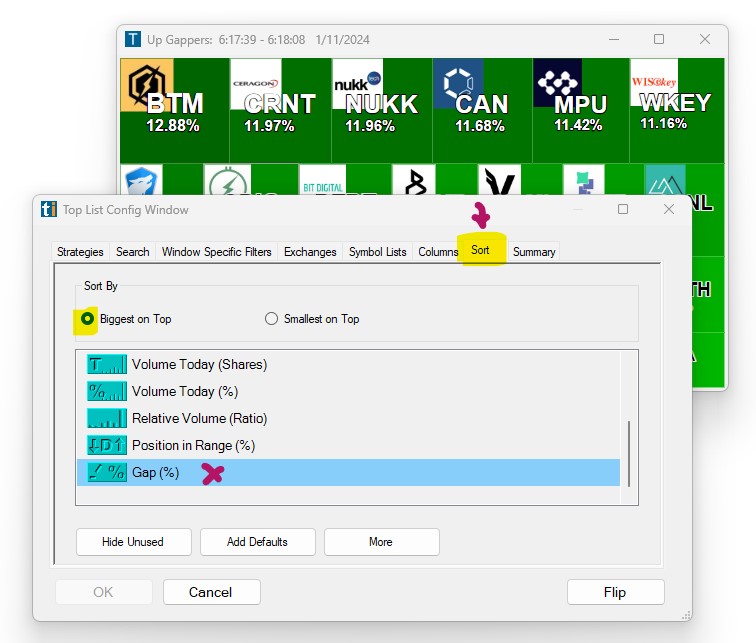Open the Summary tab
Image resolution: width=756 pixels, height=643 pixels.
(534, 252)
